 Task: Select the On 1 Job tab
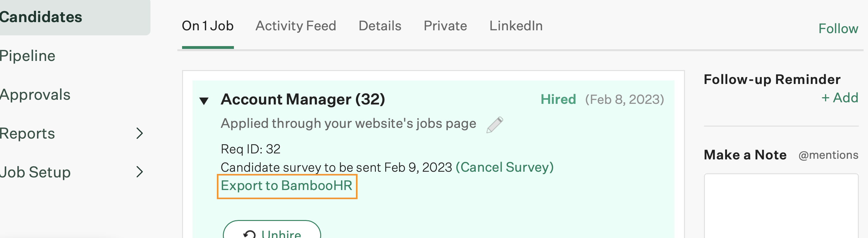pos(208,25)
